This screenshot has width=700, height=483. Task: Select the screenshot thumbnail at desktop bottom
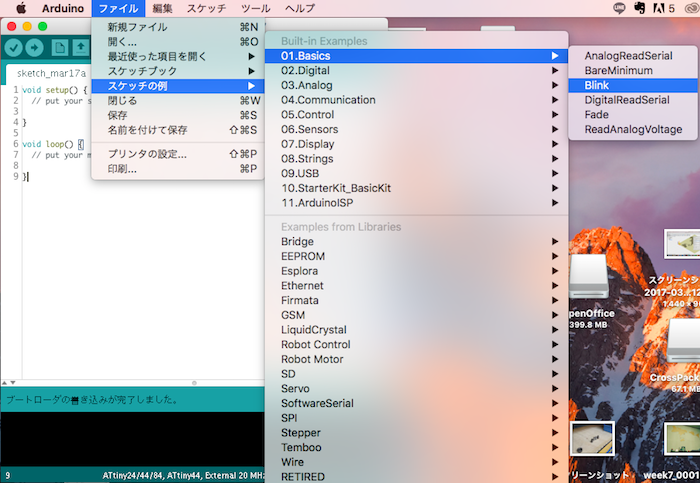click(592, 439)
